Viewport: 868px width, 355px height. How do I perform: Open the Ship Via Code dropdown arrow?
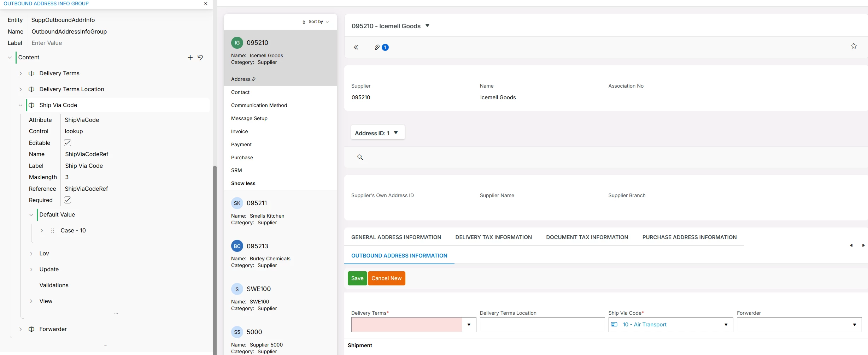pos(726,325)
